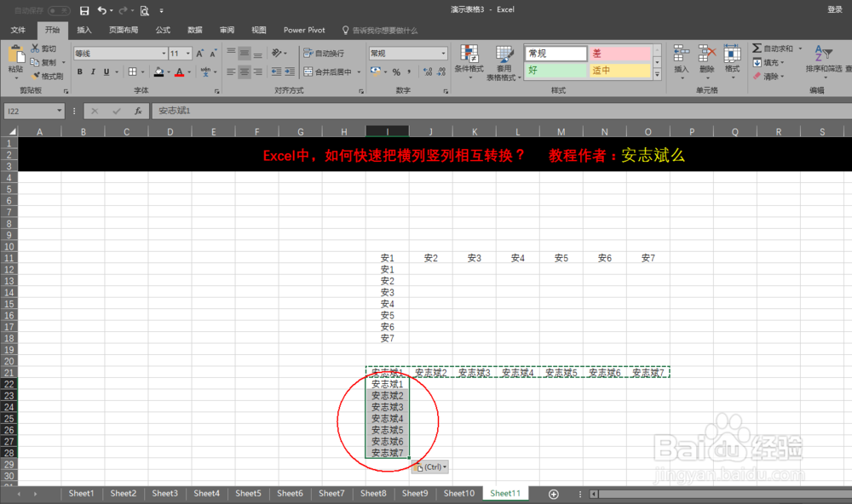
Task: Open the Power Pivot tab
Action: pyautogui.click(x=304, y=30)
